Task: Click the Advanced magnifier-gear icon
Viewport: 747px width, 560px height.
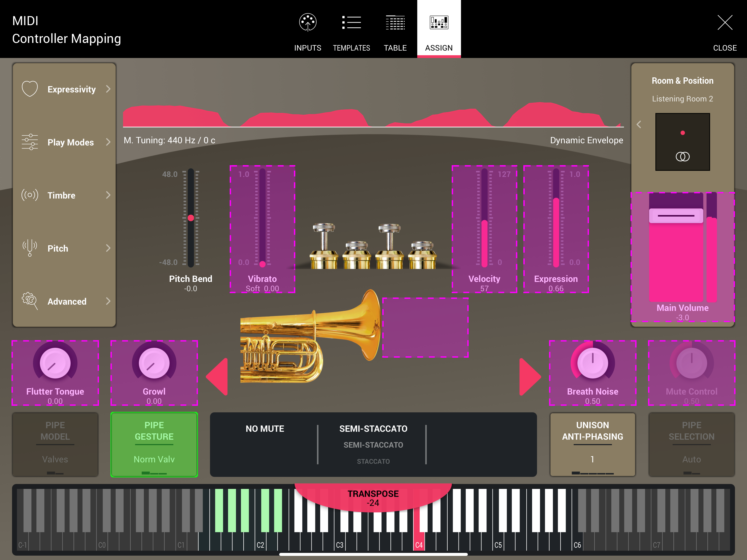Action: (x=30, y=301)
